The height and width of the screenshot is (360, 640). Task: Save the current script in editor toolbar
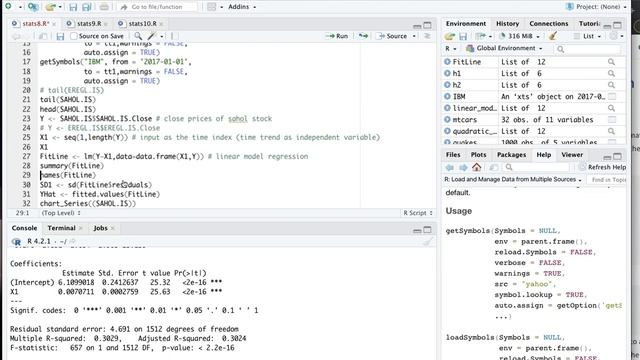point(60,36)
